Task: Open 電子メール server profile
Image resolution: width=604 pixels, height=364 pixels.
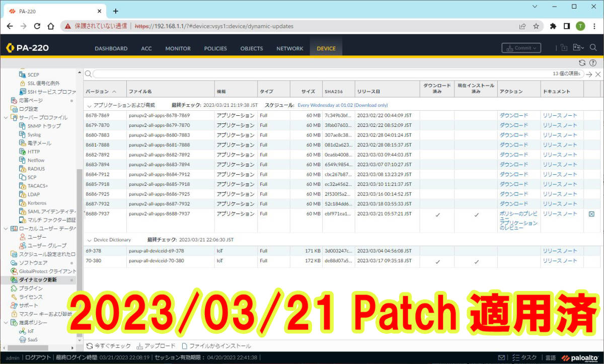Action: pos(39,143)
